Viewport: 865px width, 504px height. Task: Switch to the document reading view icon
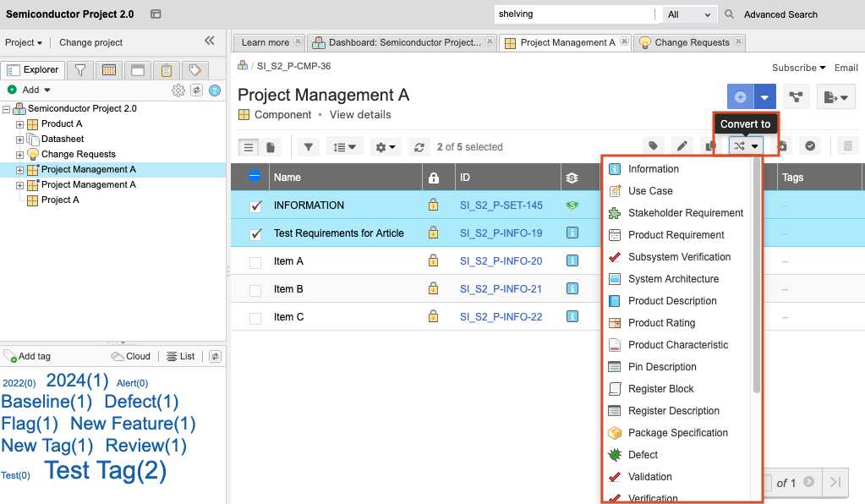coord(271,147)
